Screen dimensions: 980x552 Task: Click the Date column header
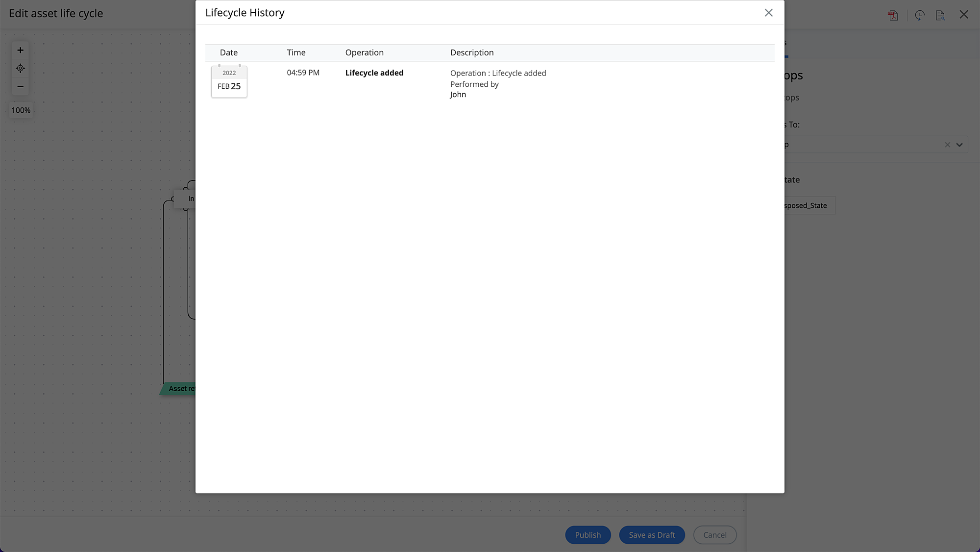tap(228, 52)
